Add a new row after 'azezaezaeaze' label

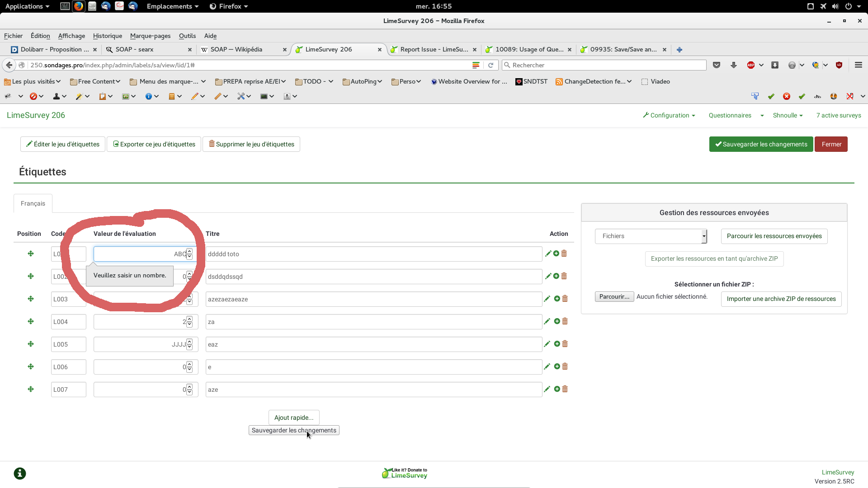[x=557, y=299]
